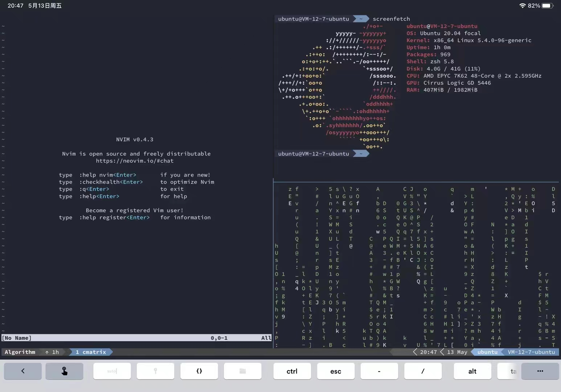Image resolution: width=561 pixels, height=392 pixels.
Task: Click the 'Shell: zsh 5.8' line
Action: (x=430, y=61)
